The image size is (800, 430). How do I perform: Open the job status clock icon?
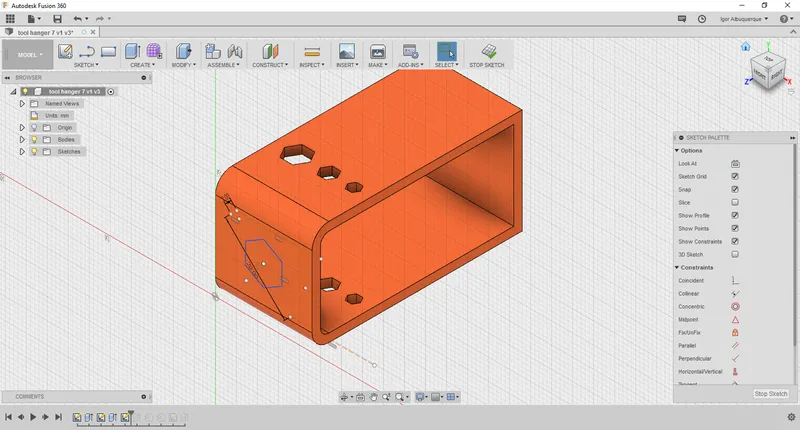pos(702,19)
